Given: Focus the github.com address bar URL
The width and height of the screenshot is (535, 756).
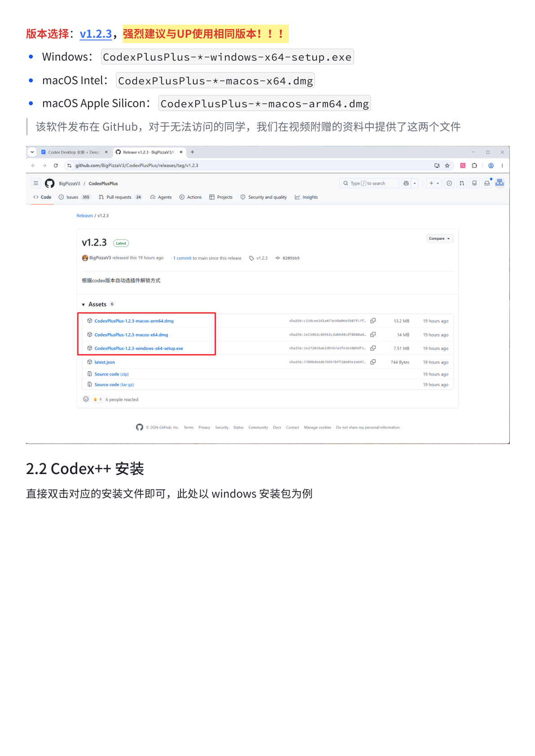Looking at the screenshot, I should click(x=137, y=166).
